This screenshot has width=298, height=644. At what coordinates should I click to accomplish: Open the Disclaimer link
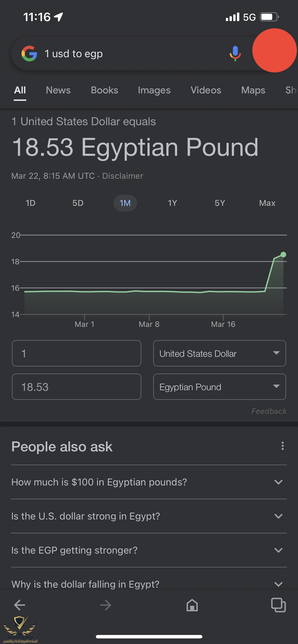tap(123, 176)
